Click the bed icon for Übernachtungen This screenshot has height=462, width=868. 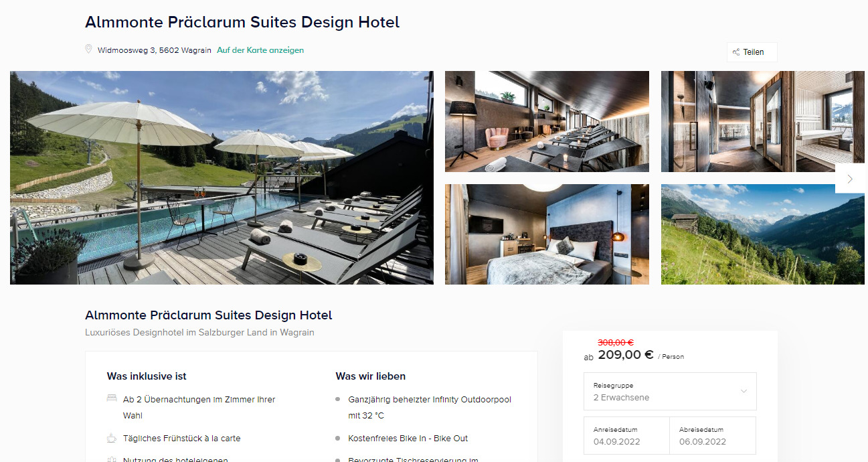(112, 398)
